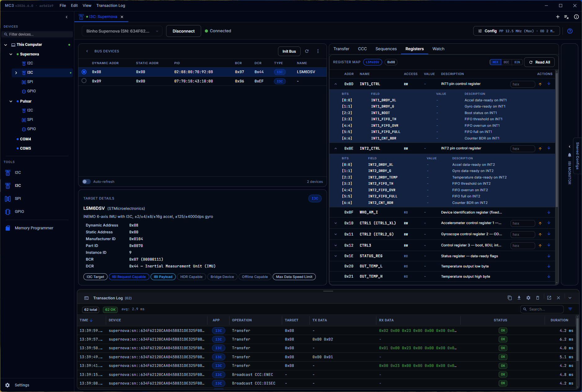Expand the CTRL1 register row
This screenshot has width=582, height=392.
tap(336, 223)
